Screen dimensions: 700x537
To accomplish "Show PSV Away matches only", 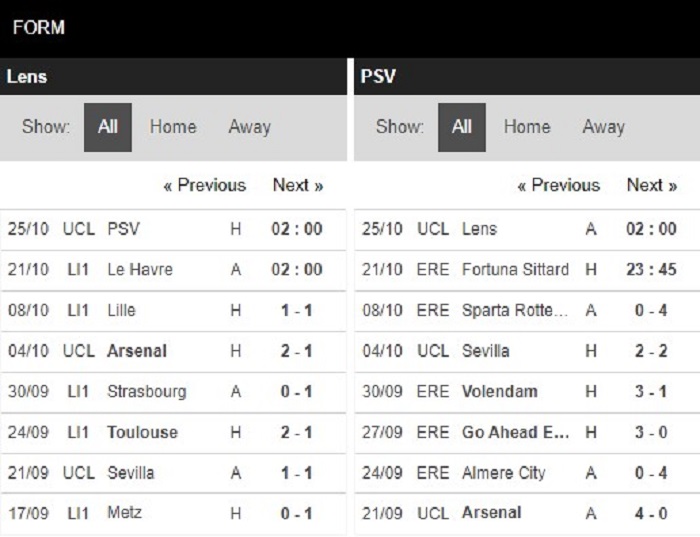I will coord(604,127).
